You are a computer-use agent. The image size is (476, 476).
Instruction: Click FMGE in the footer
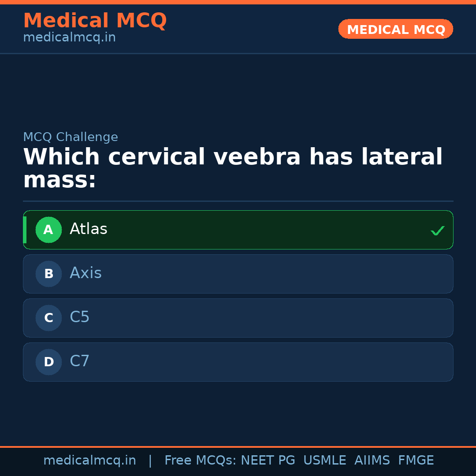tap(416, 461)
